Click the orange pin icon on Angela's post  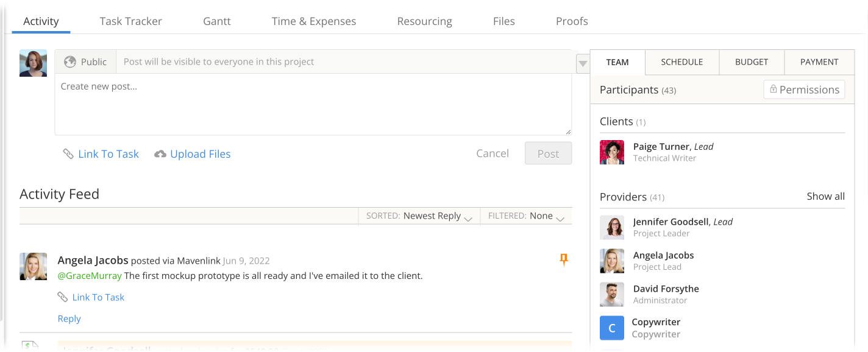tap(564, 260)
